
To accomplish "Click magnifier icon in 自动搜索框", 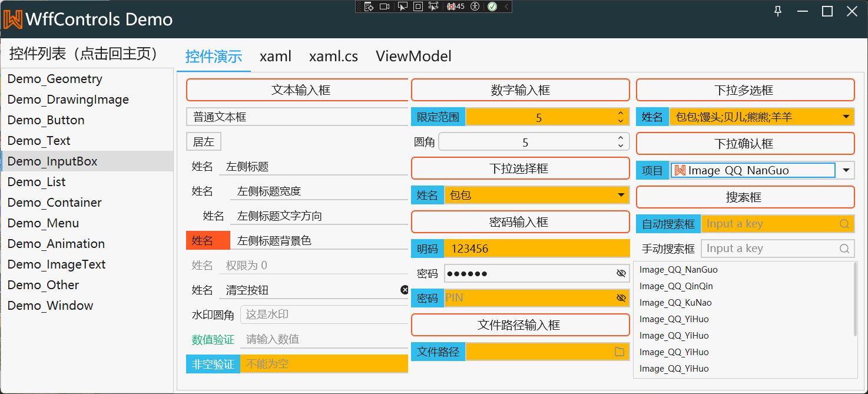I will (x=844, y=224).
